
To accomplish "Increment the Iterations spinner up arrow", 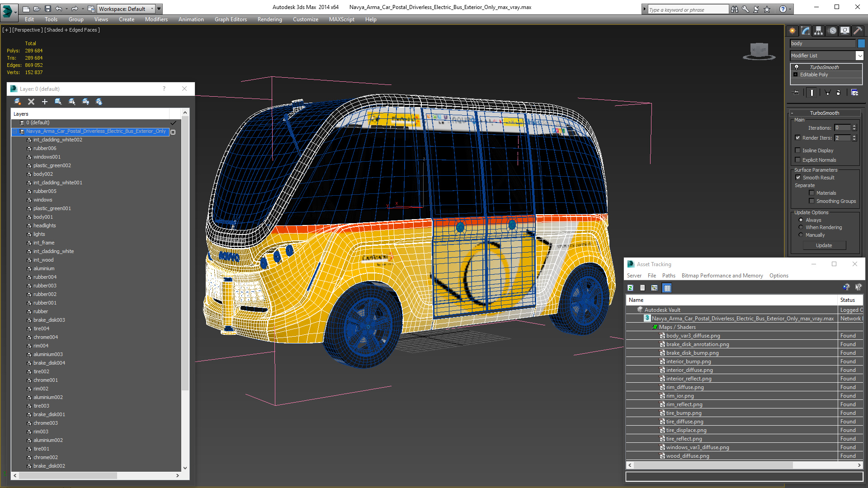I will (x=854, y=126).
